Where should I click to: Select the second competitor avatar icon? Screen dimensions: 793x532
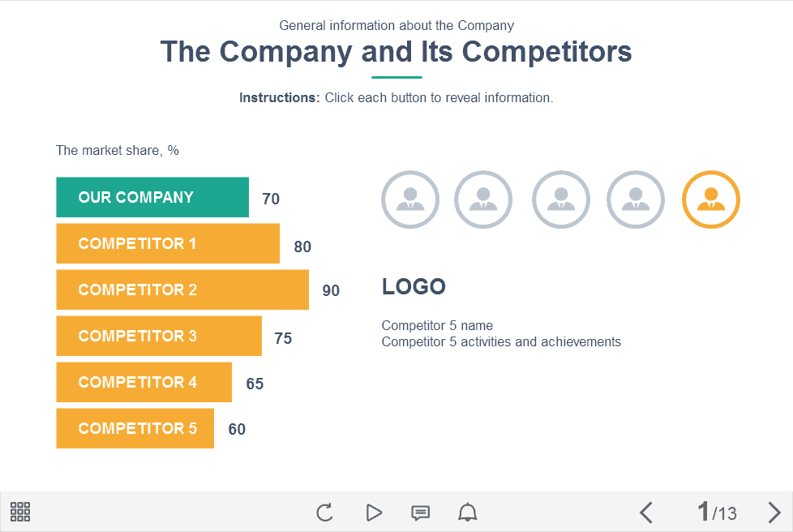tap(483, 199)
